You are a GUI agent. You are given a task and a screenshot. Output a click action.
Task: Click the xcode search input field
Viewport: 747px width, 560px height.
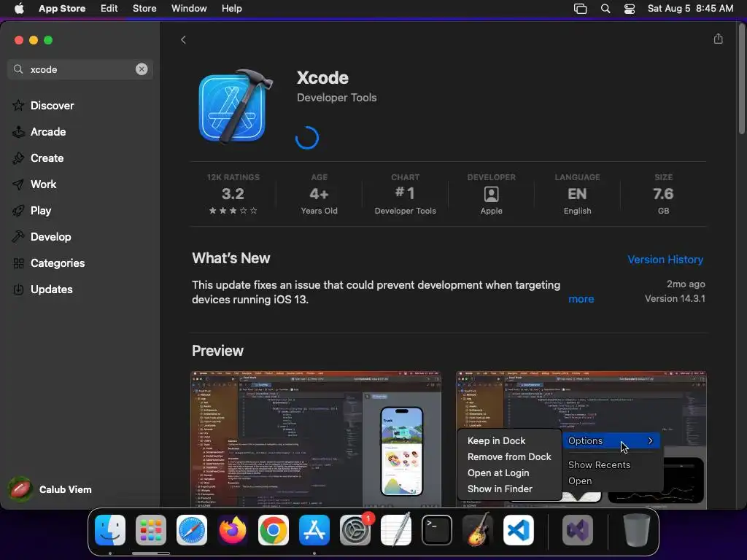coord(80,69)
